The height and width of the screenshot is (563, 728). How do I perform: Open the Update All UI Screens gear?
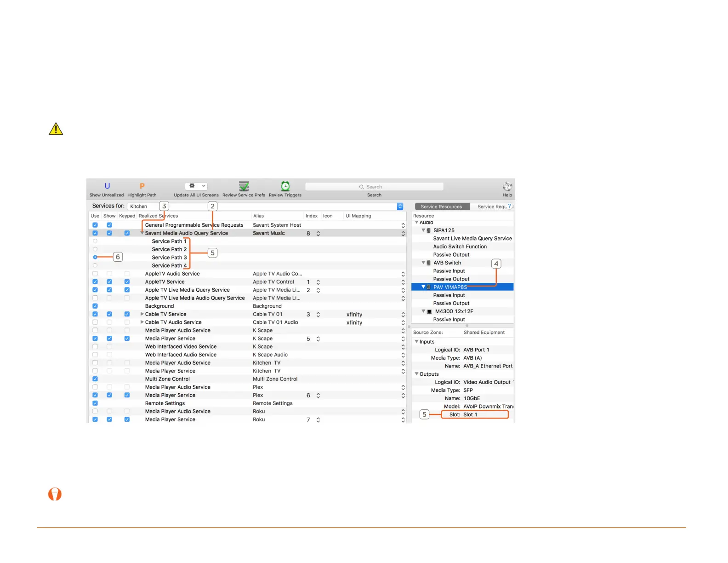[196, 186]
